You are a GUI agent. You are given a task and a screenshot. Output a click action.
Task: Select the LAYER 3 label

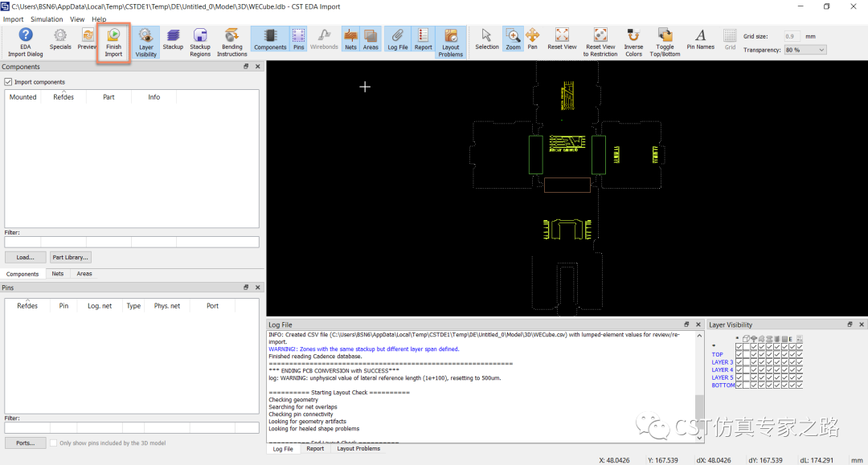click(x=722, y=362)
